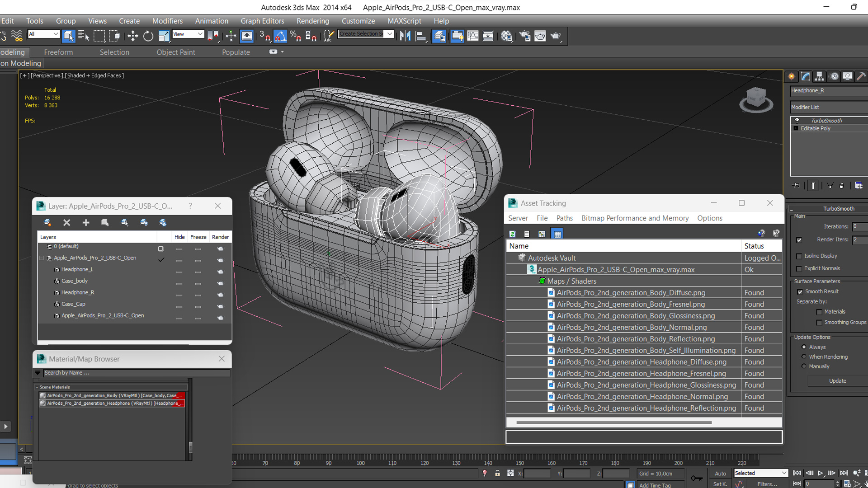
Task: Open the Create command panel tab
Action: tap(792, 76)
